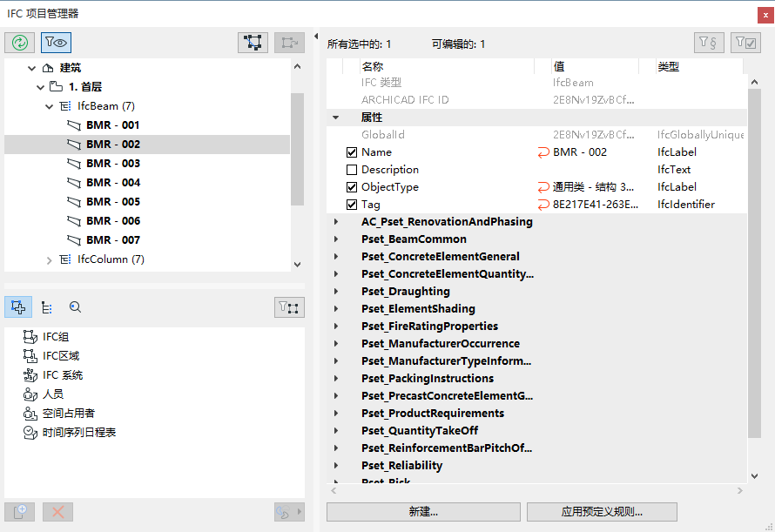775x532 pixels.
Task: Expand Pset_ManufacturerOccurrence property set
Action: [336, 343]
